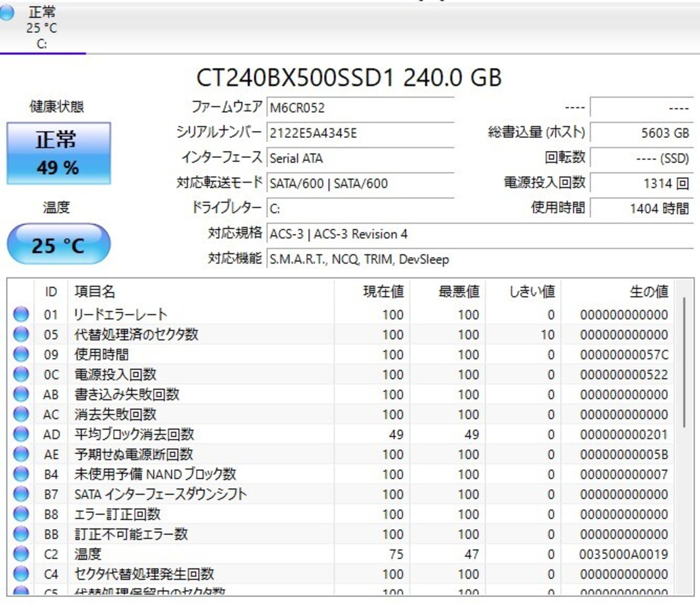This screenshot has width=700, height=603.
Task: Click the 対応機能 label
Action: point(235,258)
